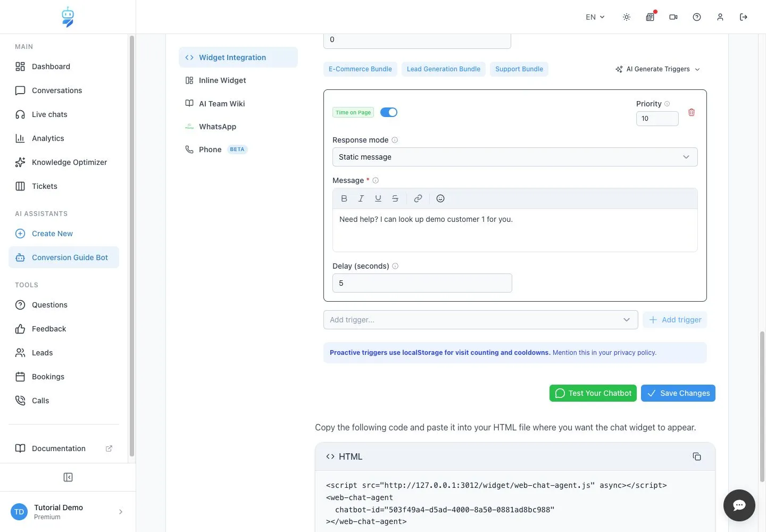Open the help question mark icon
The image size is (766, 532).
[697, 17]
